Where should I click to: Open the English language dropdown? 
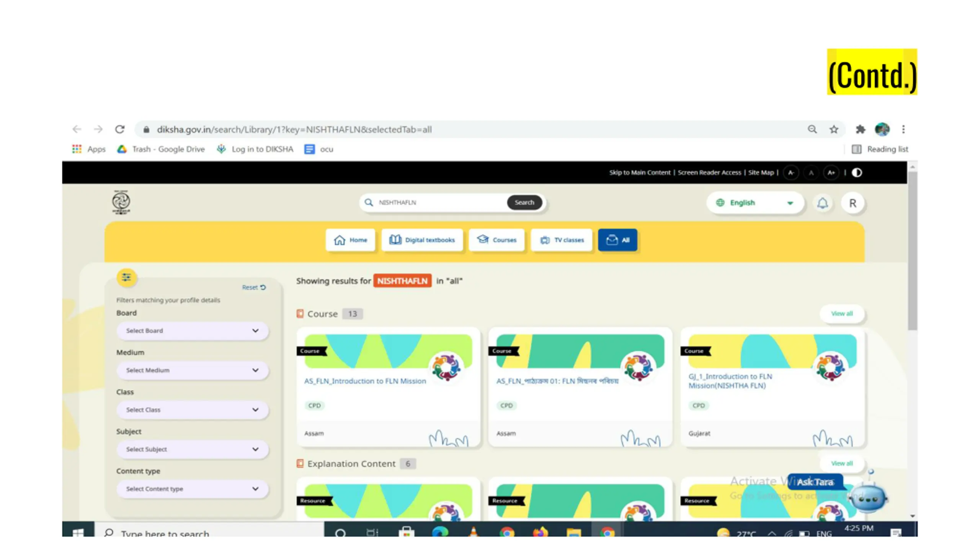(x=754, y=203)
